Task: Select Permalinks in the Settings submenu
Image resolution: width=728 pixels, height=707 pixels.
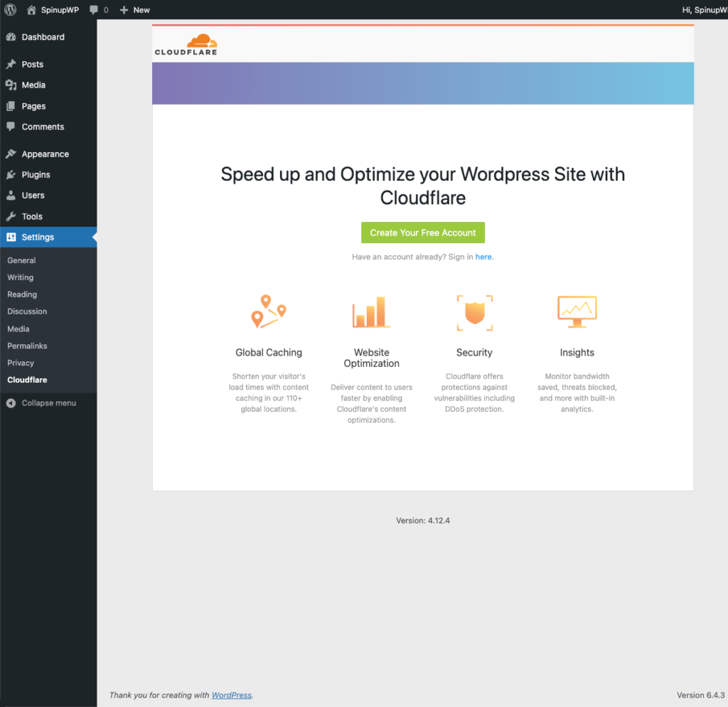Action: tap(28, 346)
